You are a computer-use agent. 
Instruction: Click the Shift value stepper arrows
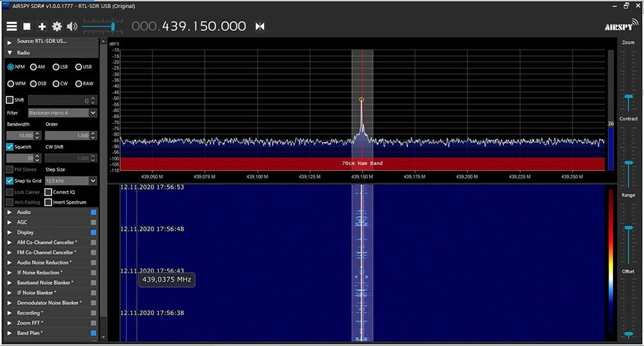[93, 101]
